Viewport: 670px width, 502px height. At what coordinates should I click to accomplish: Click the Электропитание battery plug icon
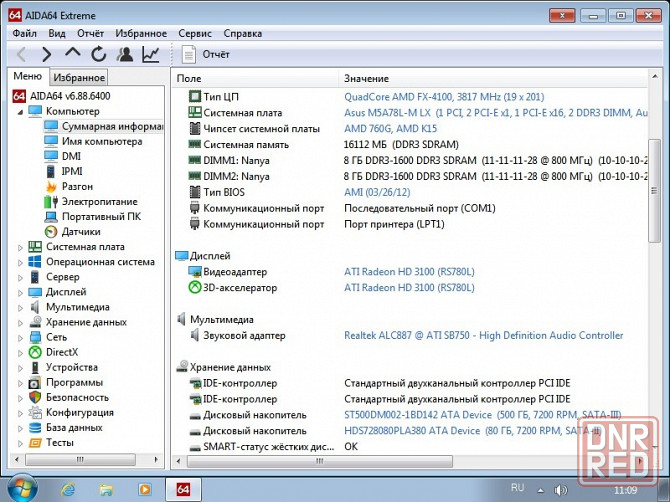tap(51, 202)
